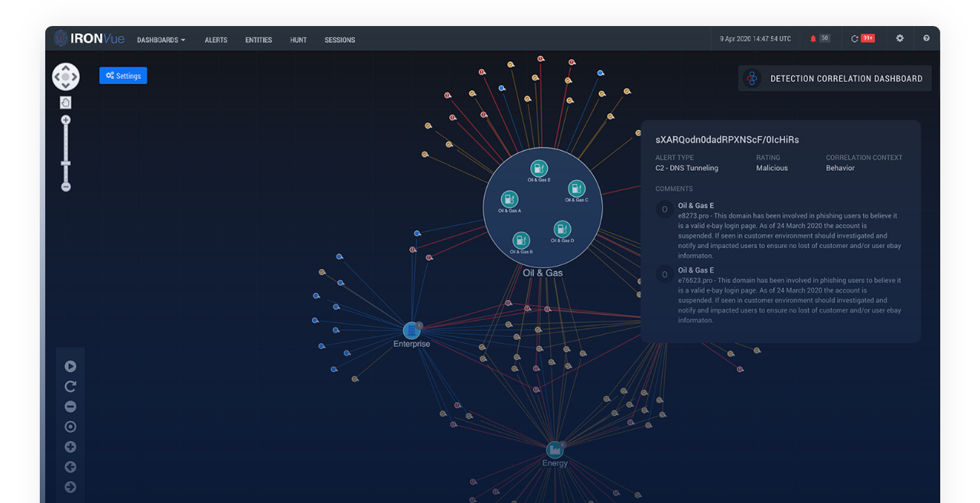The height and width of the screenshot is (503, 980).
Task: Click the help question-mark icon
Action: (x=926, y=38)
